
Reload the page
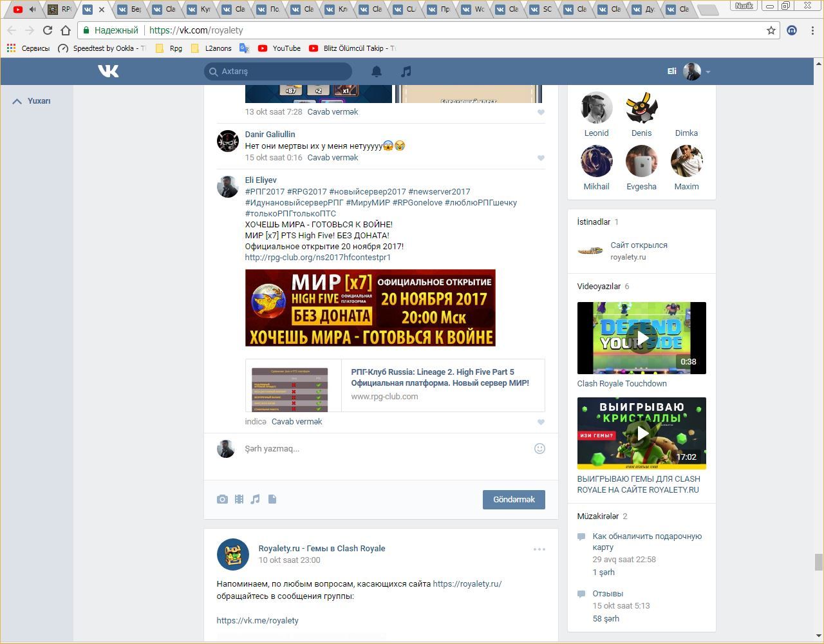pyautogui.click(x=47, y=30)
